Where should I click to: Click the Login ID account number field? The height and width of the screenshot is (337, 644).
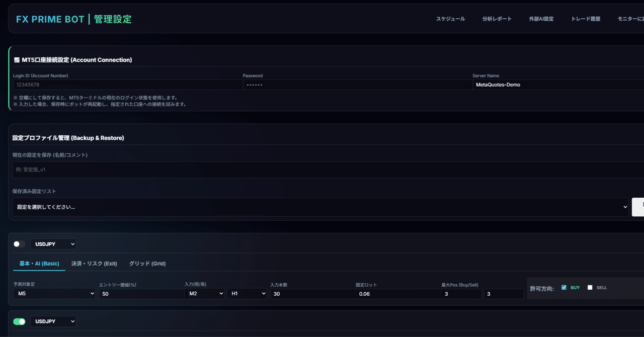(127, 85)
